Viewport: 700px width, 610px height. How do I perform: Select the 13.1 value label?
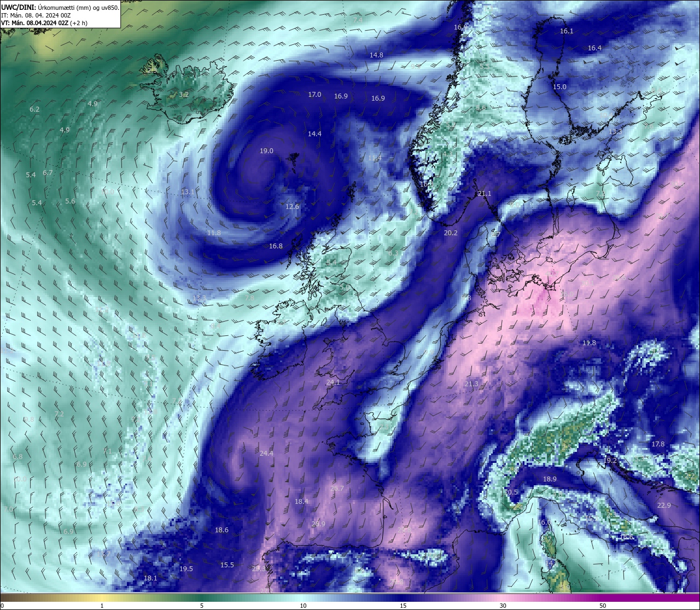point(188,192)
